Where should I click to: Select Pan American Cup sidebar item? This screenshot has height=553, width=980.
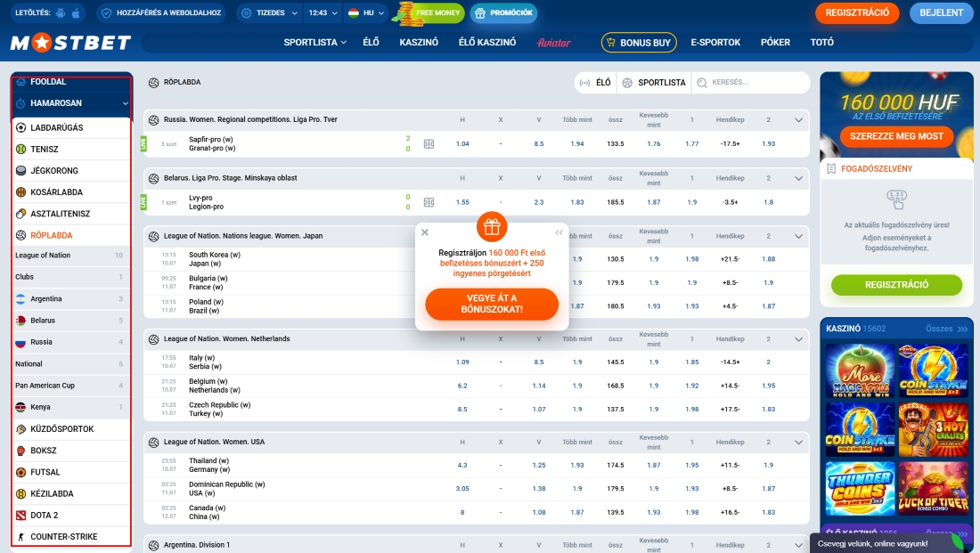coord(70,386)
